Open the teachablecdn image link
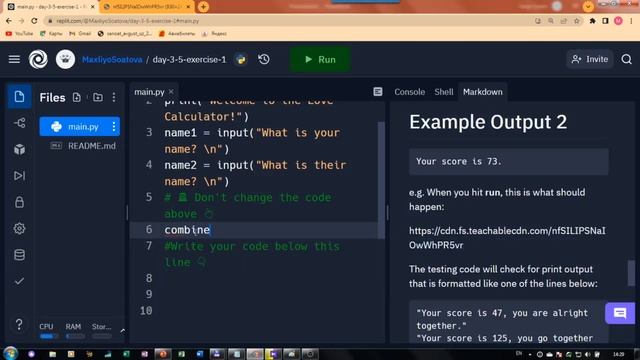Viewport: 640px width, 360px height. click(x=507, y=238)
